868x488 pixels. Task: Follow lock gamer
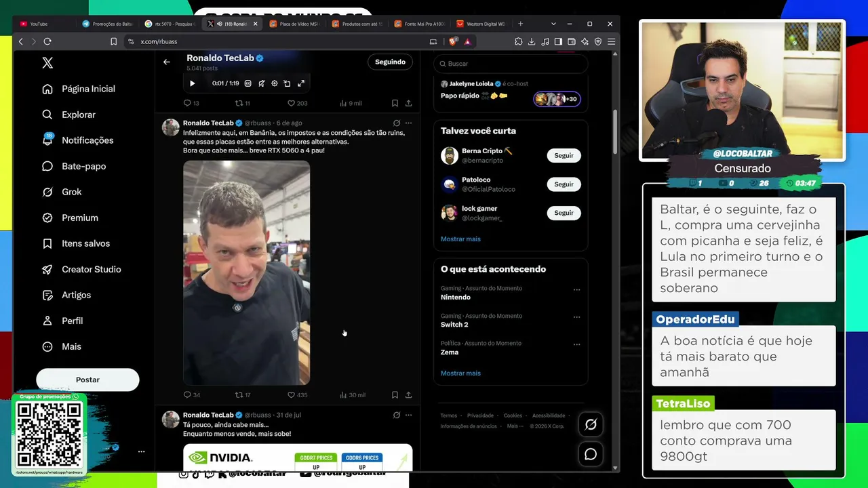pyautogui.click(x=564, y=213)
